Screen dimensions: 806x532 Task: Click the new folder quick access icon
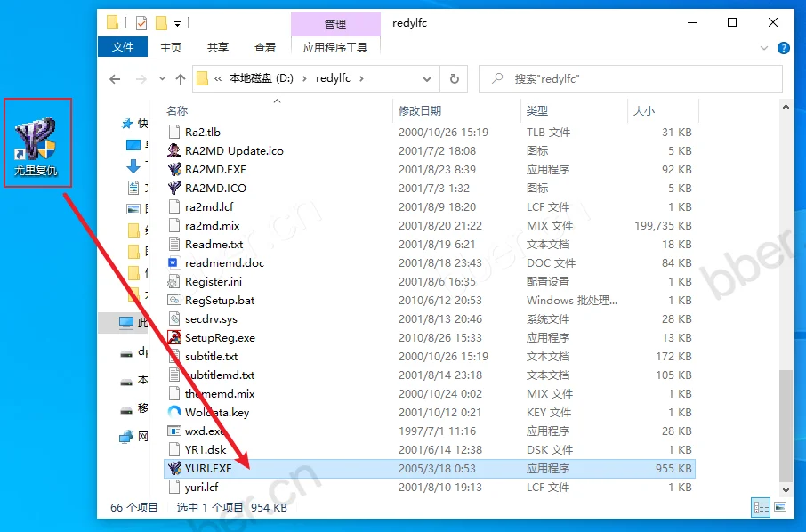[161, 23]
